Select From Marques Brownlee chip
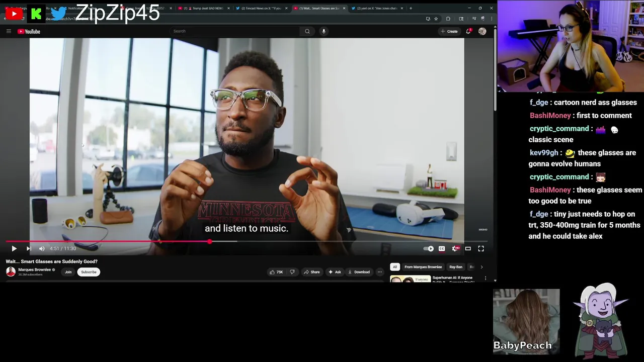The image size is (644, 362). tap(423, 267)
